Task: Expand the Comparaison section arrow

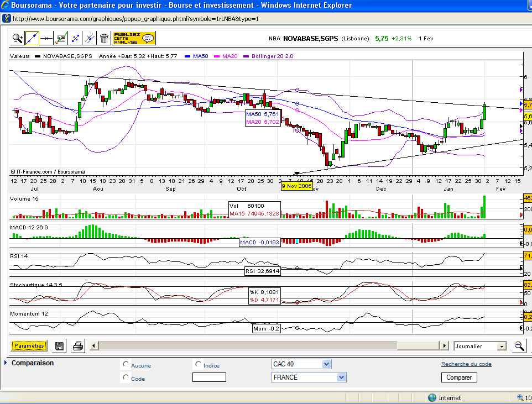Action: click(6, 363)
